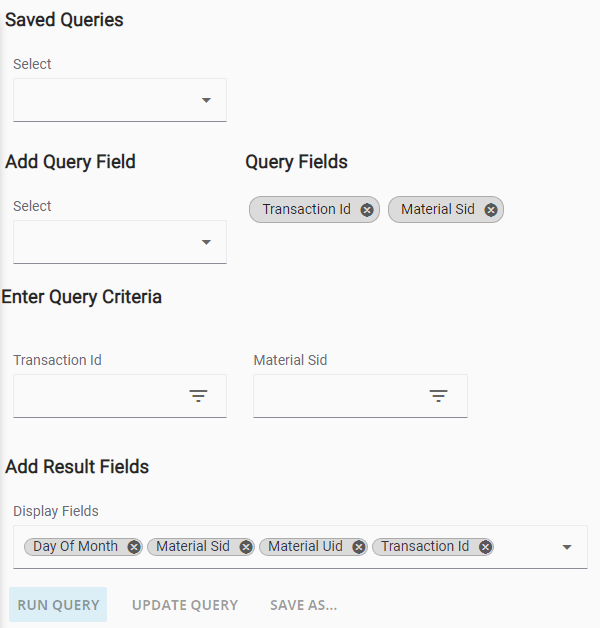
Task: Remove Material Sid chip from Query Fields
Action: [491, 210]
